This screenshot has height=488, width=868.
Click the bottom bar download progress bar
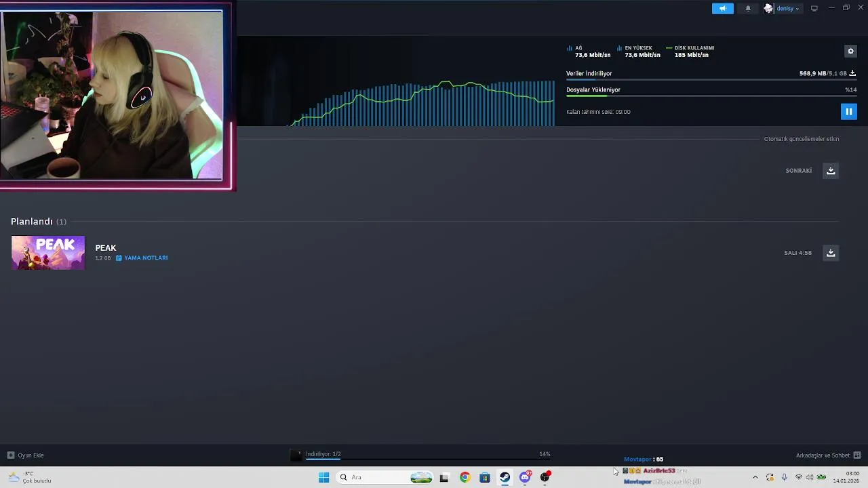[427, 460]
